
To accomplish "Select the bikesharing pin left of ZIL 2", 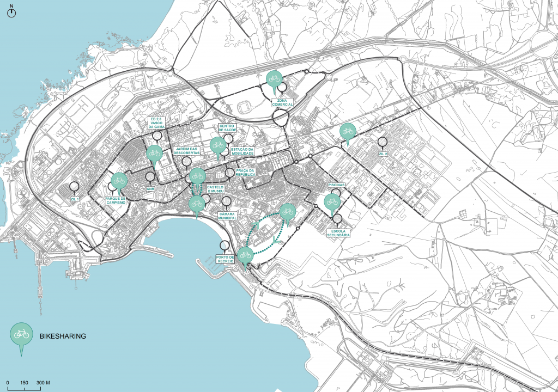I will click(x=348, y=134).
